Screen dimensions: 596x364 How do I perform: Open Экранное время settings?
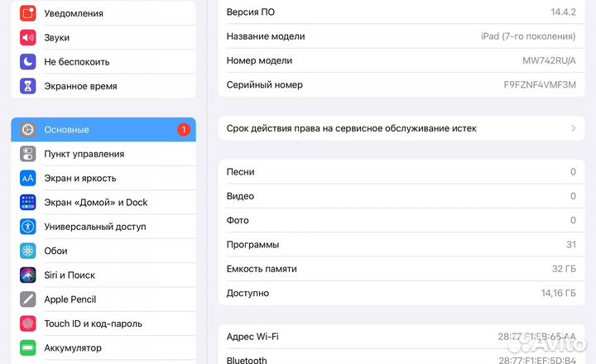coord(103,86)
